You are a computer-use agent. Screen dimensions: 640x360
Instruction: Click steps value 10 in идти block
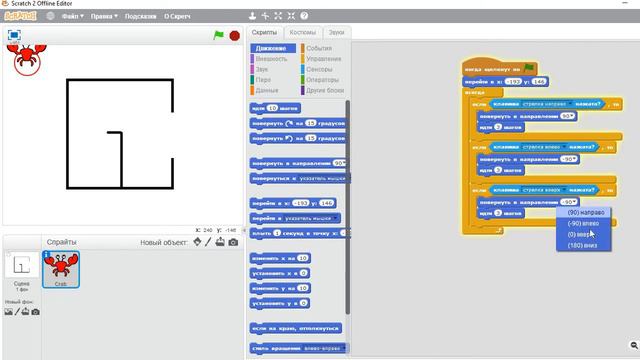tap(273, 108)
